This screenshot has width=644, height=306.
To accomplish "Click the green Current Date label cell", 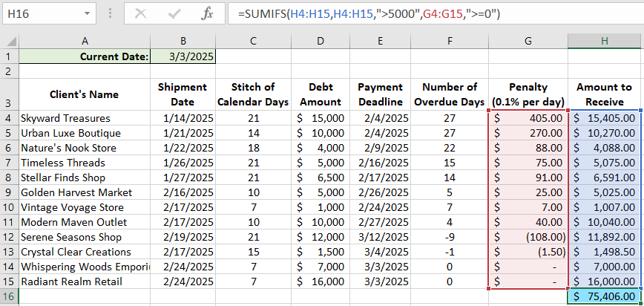I will [x=85, y=56].
